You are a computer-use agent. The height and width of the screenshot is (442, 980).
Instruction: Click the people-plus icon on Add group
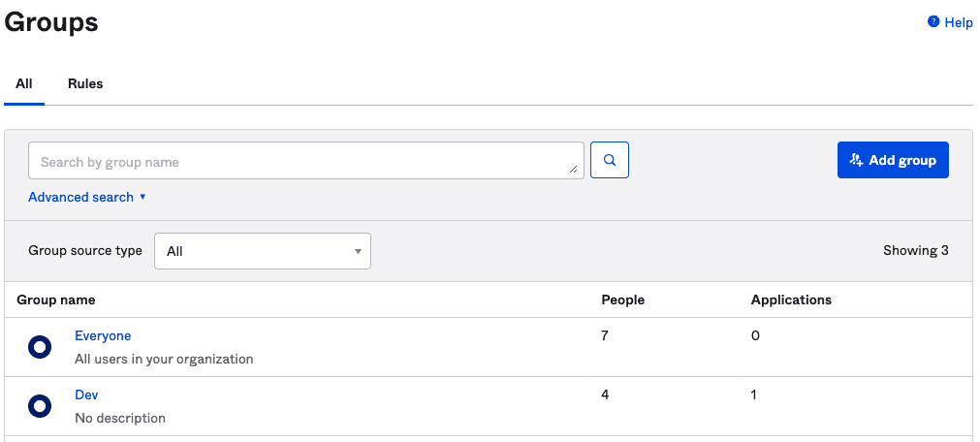coord(856,160)
